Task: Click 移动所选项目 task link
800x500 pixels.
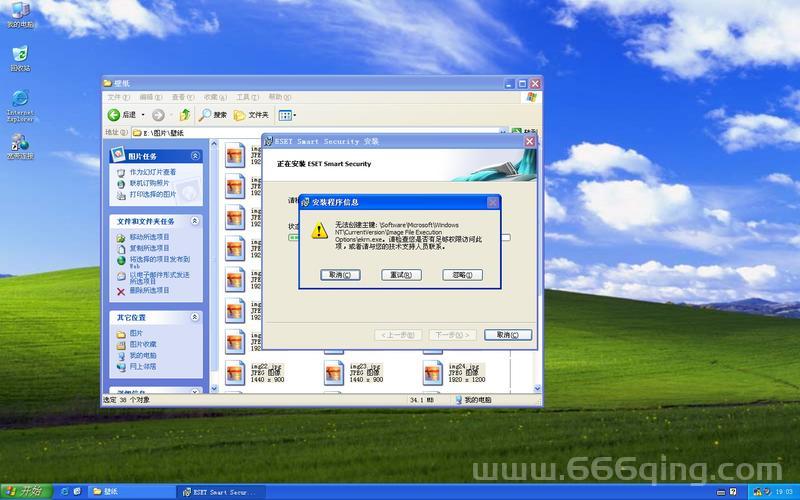Action: pyautogui.click(x=149, y=237)
